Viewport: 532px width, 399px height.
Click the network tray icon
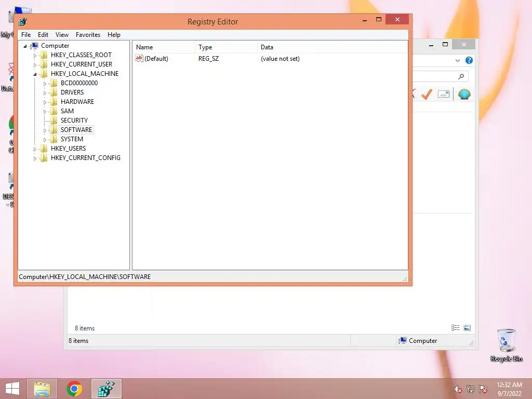pyautogui.click(x=471, y=389)
